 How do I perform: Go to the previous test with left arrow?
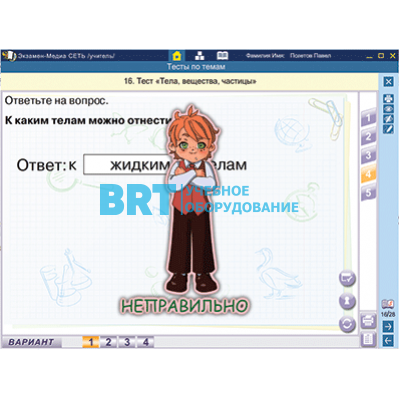coord(388,341)
